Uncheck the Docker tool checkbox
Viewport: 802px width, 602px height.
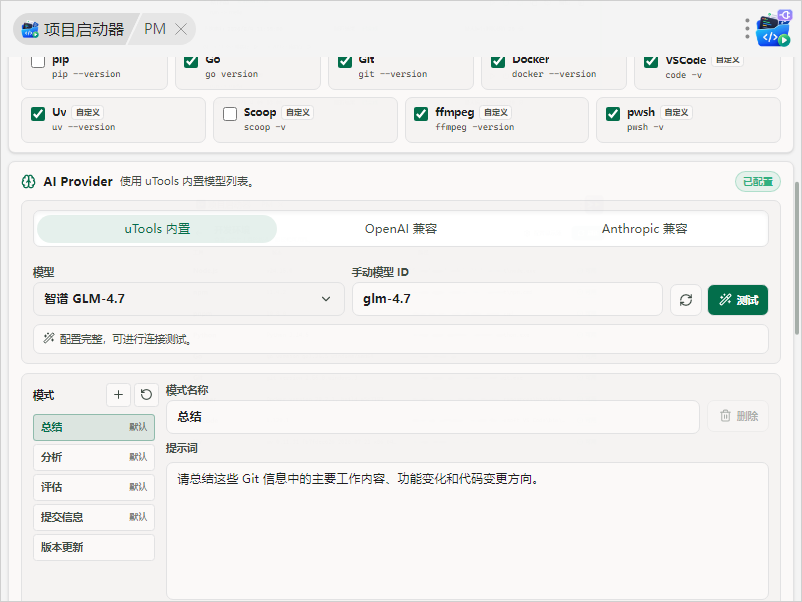pyautogui.click(x=498, y=61)
